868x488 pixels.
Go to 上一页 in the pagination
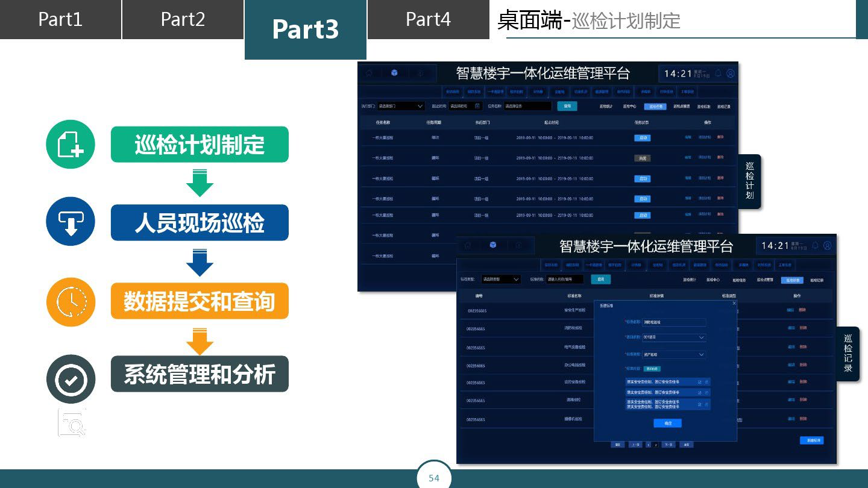pos(635,445)
